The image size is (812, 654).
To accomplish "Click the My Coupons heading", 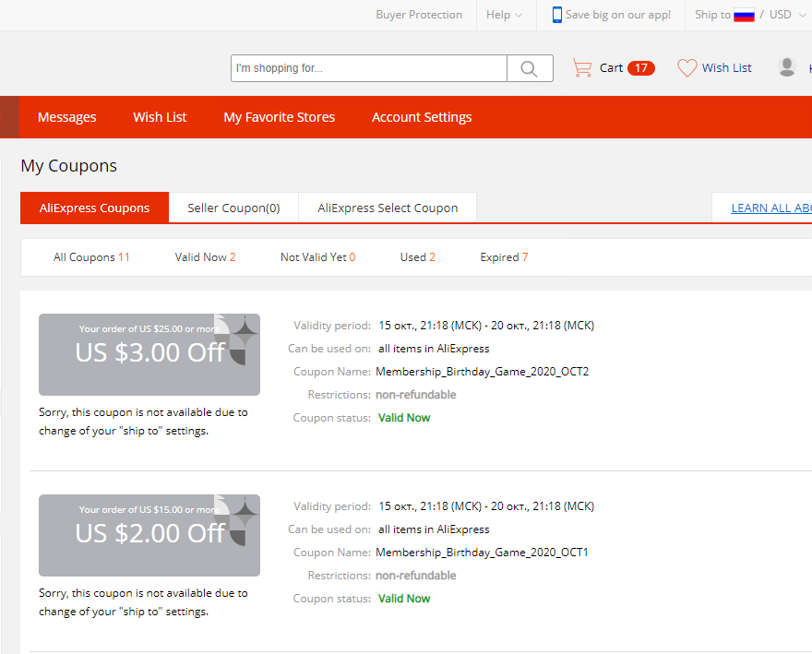I will (69, 166).
